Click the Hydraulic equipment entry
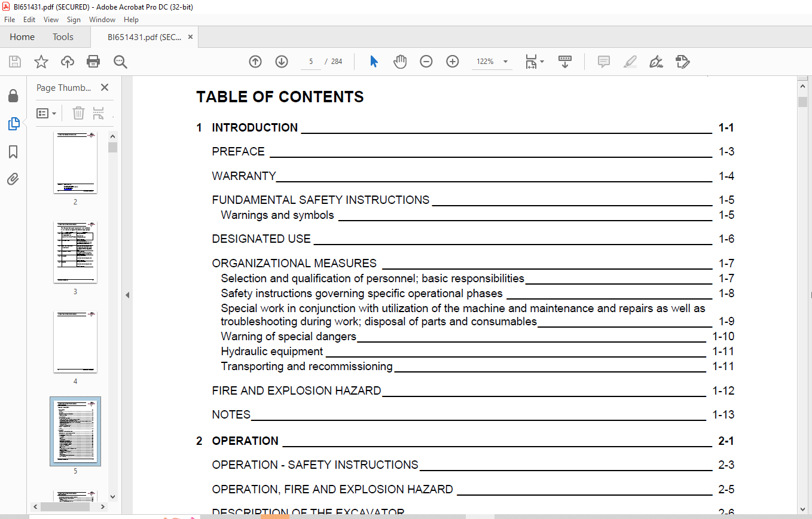This screenshot has width=812, height=519. tap(477, 352)
